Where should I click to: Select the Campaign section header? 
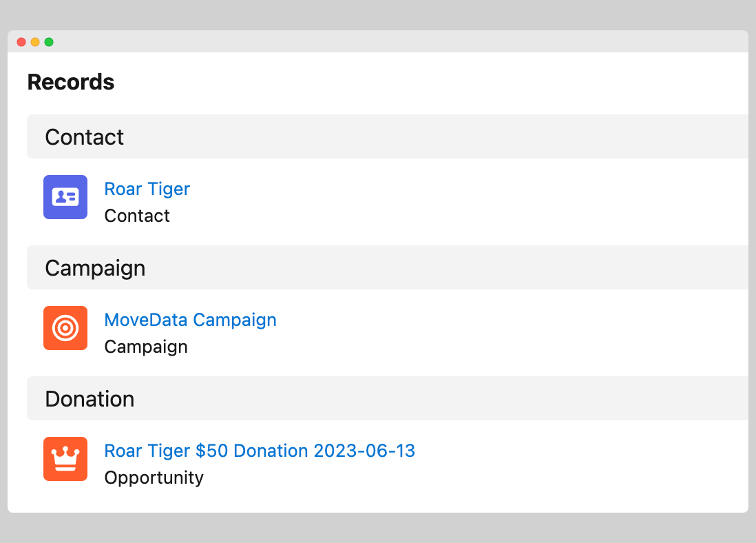click(x=95, y=268)
